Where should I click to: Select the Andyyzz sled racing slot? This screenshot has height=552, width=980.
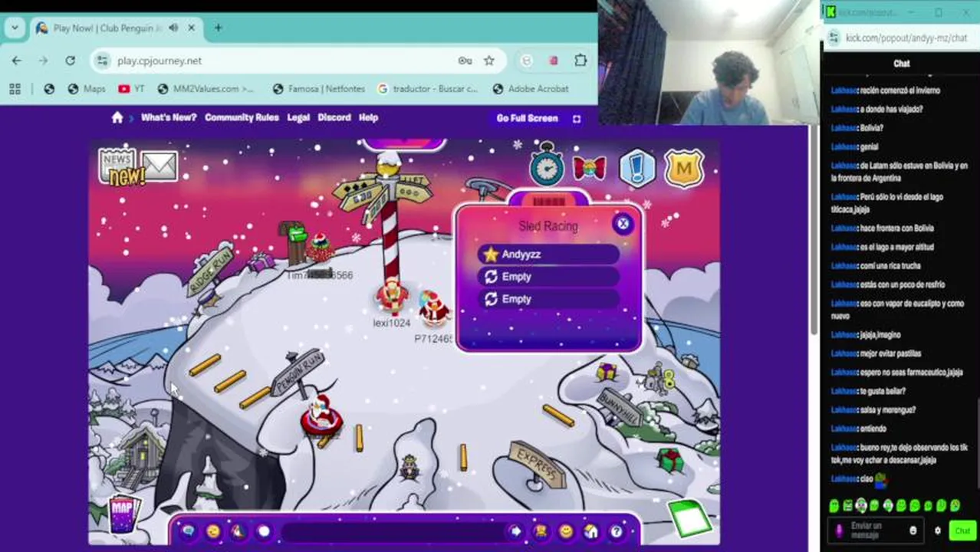point(548,255)
